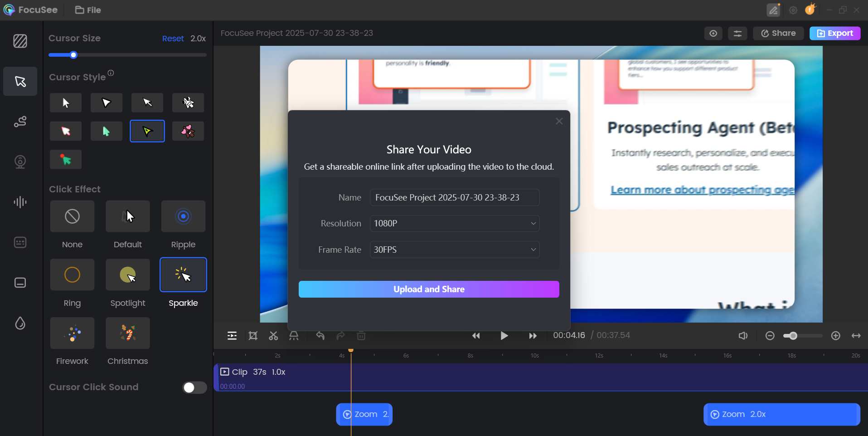The image size is (868, 436).
Task: Select the green arrow cursor style
Action: coord(107,131)
